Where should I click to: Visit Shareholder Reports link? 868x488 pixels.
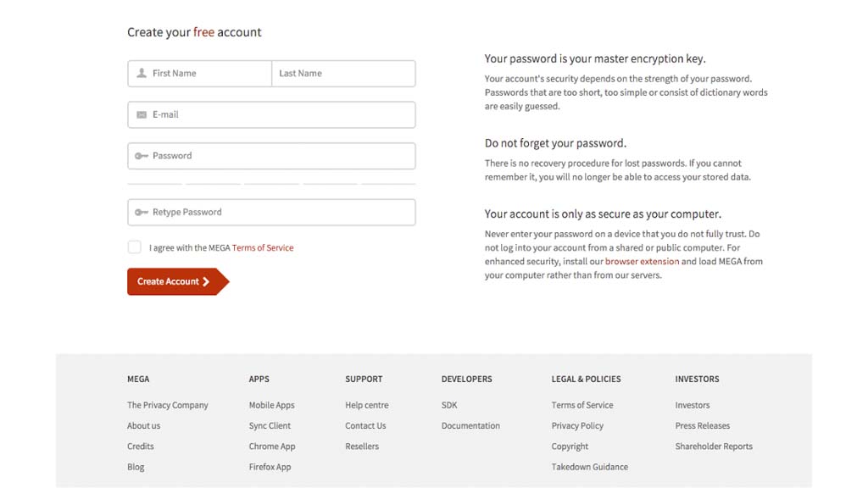[x=714, y=446]
